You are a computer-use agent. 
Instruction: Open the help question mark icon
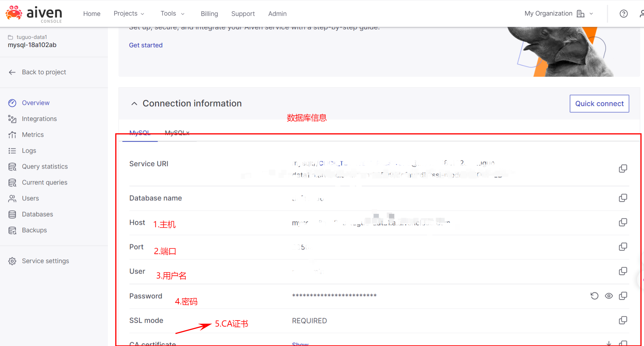click(623, 14)
